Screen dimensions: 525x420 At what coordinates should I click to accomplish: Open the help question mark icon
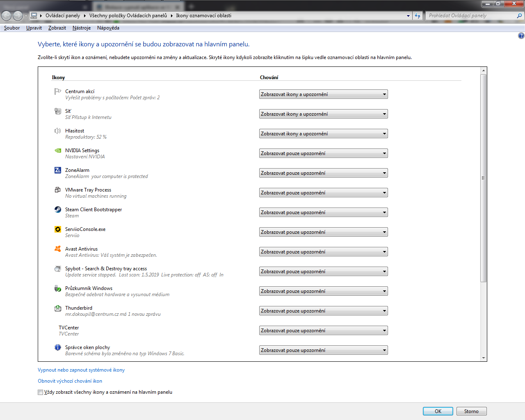(x=521, y=36)
